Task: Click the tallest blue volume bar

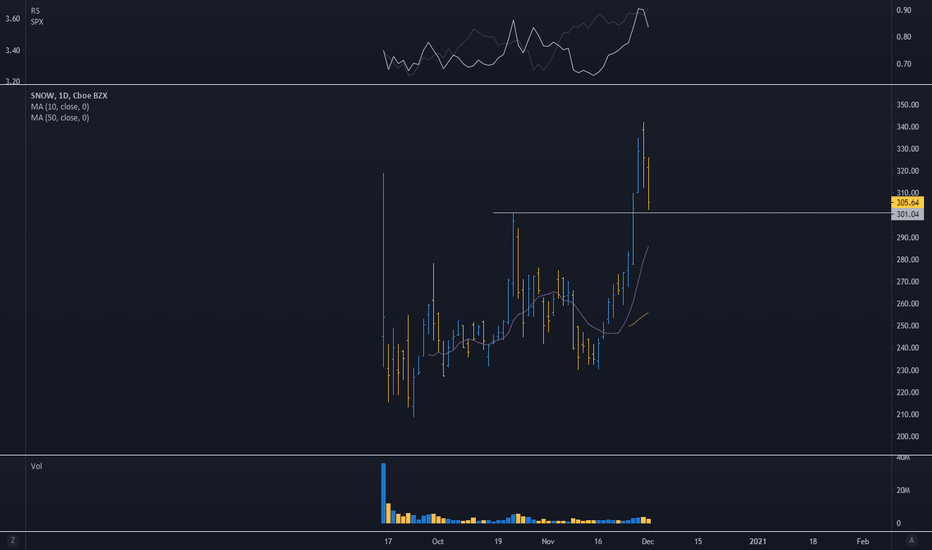Action: 383,493
